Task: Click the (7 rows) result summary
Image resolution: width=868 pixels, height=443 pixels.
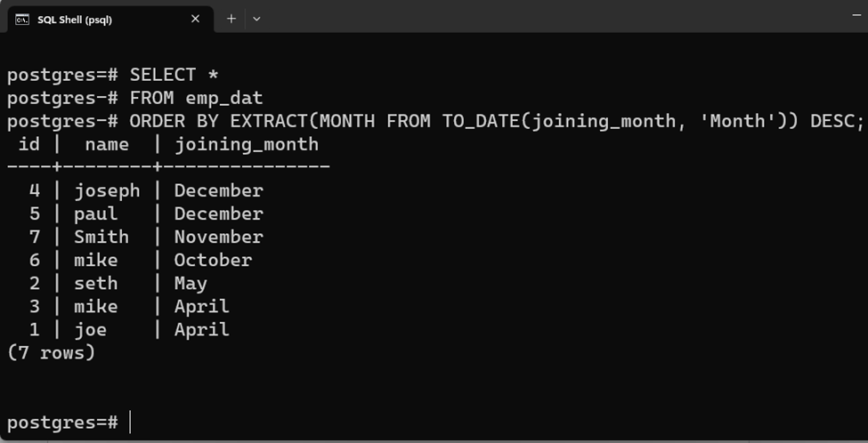Action: (51, 353)
